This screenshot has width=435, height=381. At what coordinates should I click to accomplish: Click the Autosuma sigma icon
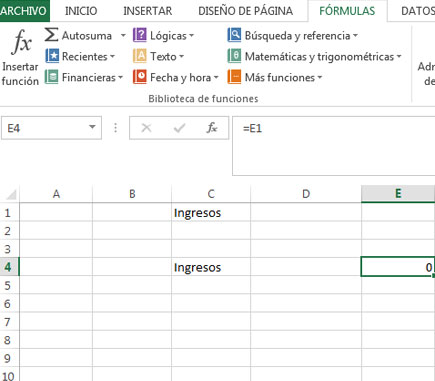tap(51, 35)
